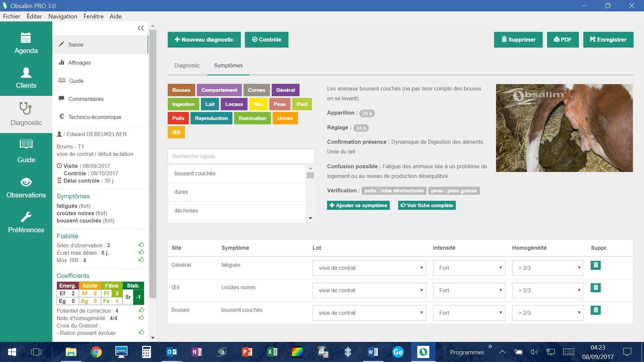This screenshot has height=362, width=644.
Task: Open Intensité dropdown for bousent couchés row
Action: 469,313
